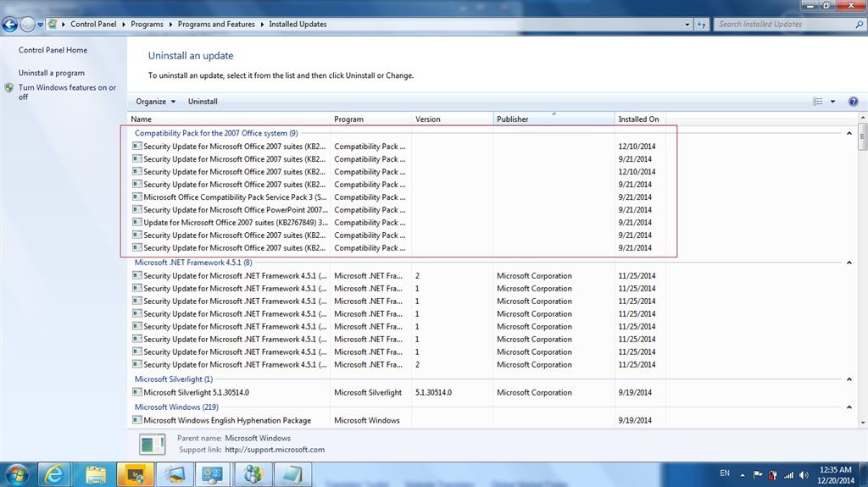Click icon of PowerPoint 2007 security update
The image size is (868, 487).
pos(136,210)
